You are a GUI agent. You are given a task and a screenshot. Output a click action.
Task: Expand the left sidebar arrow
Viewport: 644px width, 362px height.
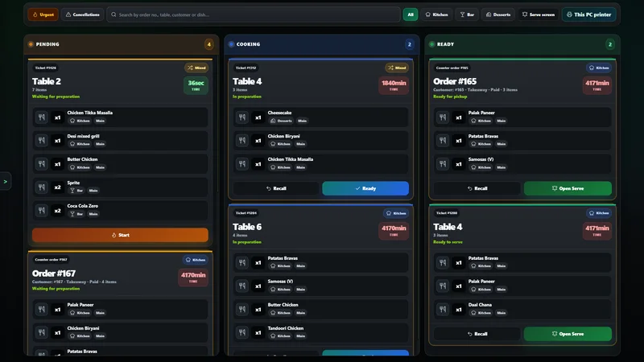pos(6,182)
